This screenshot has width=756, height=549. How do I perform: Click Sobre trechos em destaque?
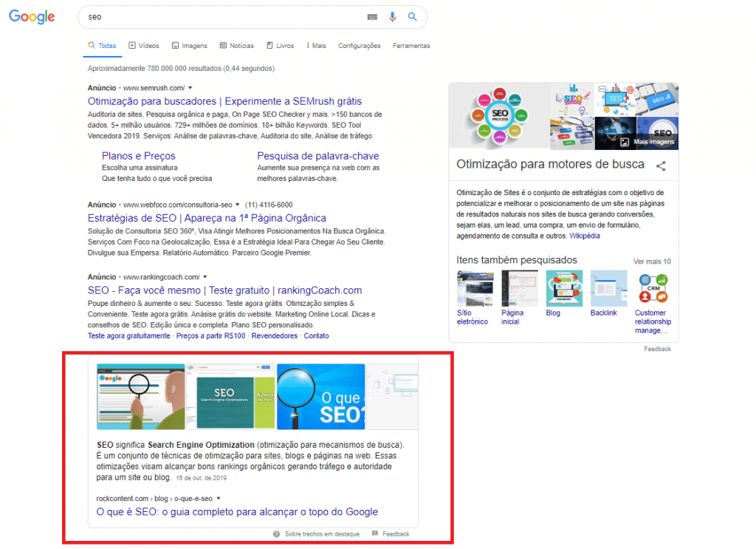coord(322,534)
